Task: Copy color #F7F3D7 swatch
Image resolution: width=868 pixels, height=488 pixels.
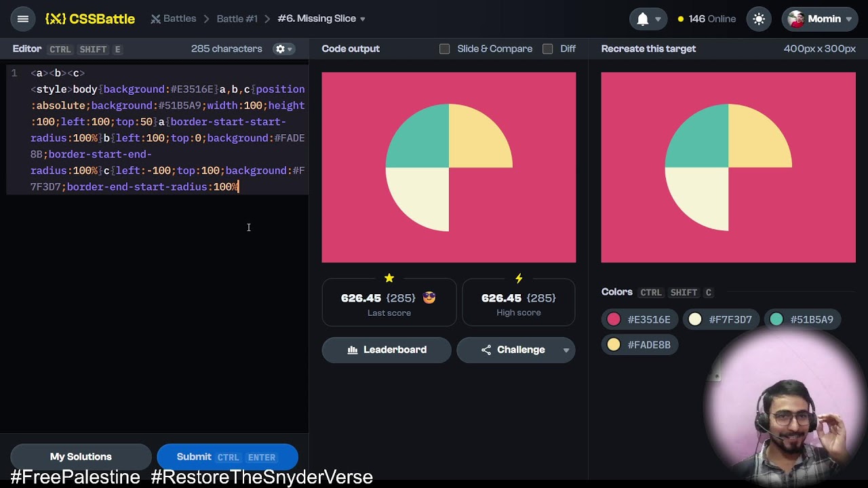Action: point(721,319)
